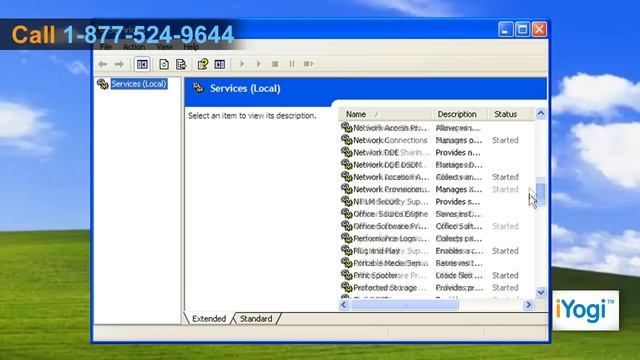The width and height of the screenshot is (640, 360).
Task: Open the View menu
Action: pos(164,47)
